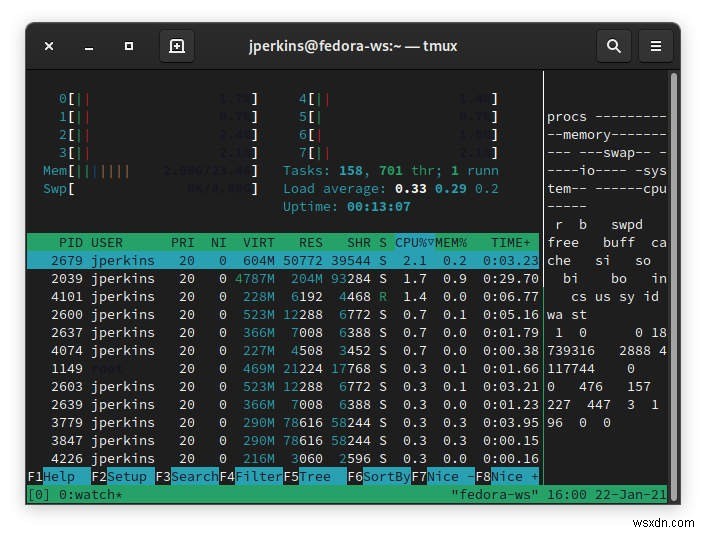Screen dimensions: 706x533
Task: Sort by the USER column header
Action: coord(107,243)
